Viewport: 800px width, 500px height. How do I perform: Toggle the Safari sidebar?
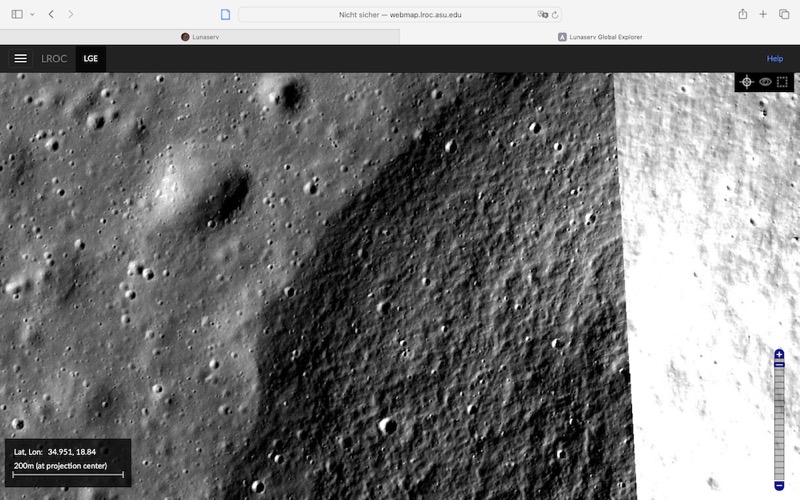point(16,15)
